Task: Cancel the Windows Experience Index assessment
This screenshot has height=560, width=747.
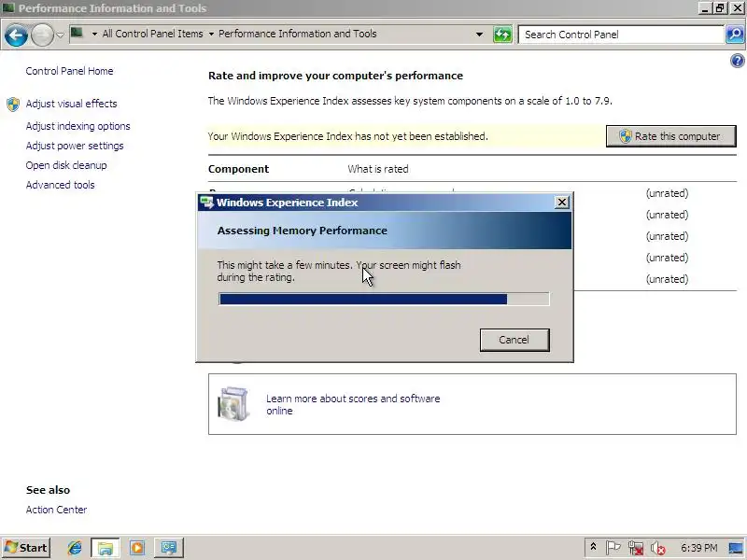Action: click(x=514, y=340)
